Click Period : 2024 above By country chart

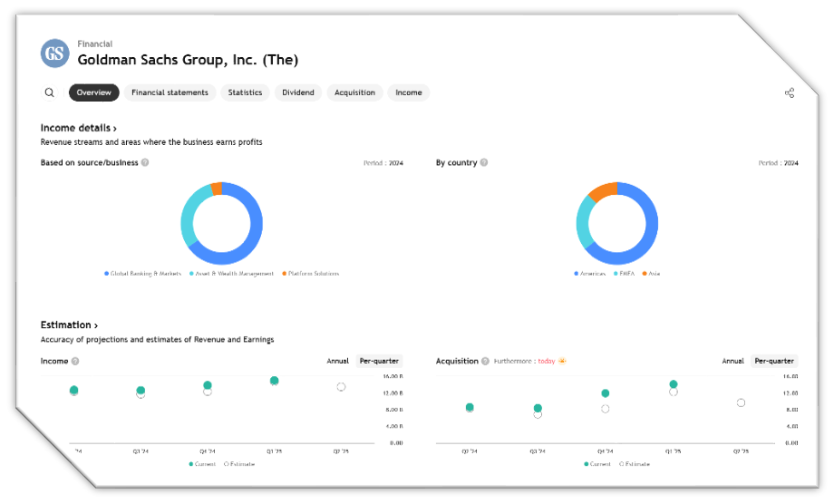(x=779, y=163)
